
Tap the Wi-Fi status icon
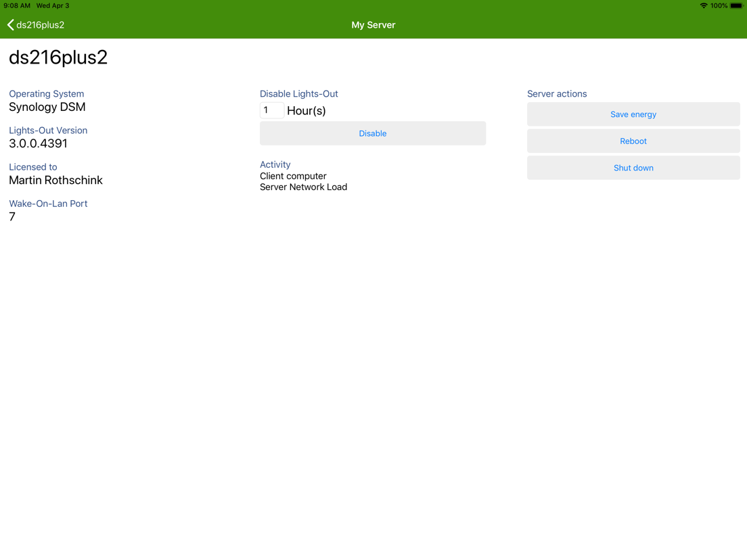(x=703, y=5)
